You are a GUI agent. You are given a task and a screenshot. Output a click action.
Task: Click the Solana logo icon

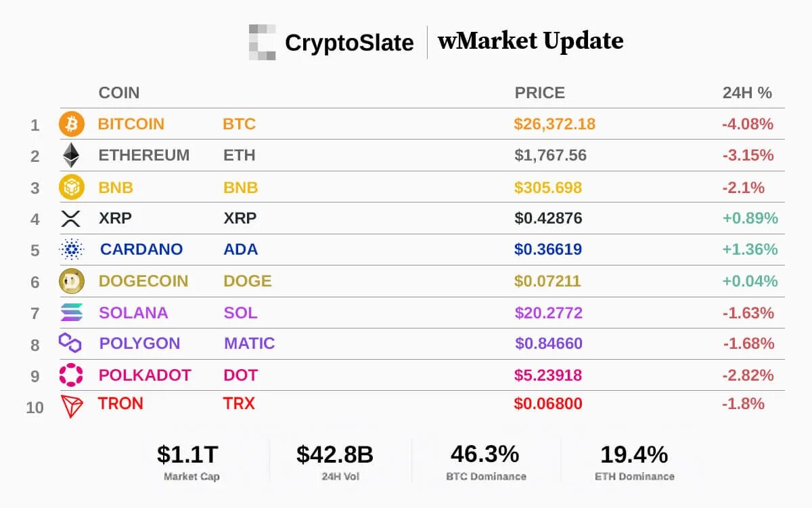[71, 312]
